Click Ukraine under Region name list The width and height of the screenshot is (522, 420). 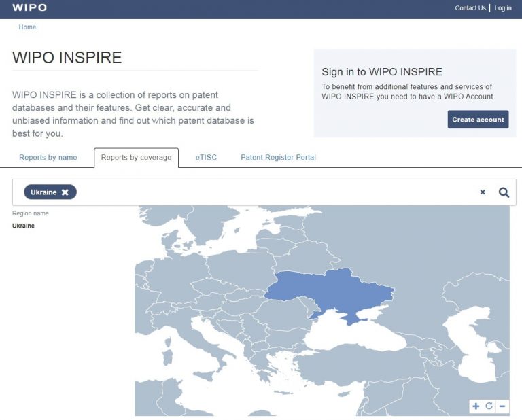pos(23,226)
